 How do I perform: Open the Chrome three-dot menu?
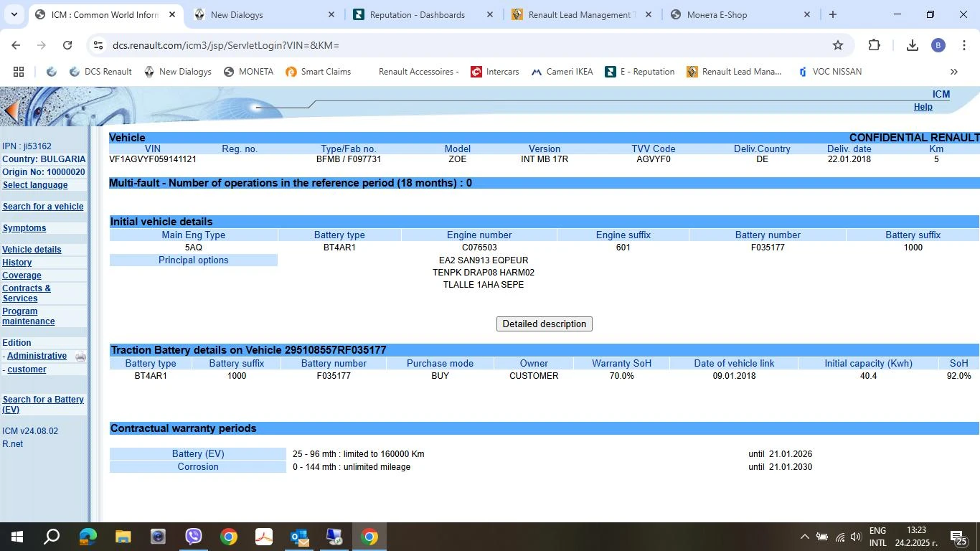point(963,45)
